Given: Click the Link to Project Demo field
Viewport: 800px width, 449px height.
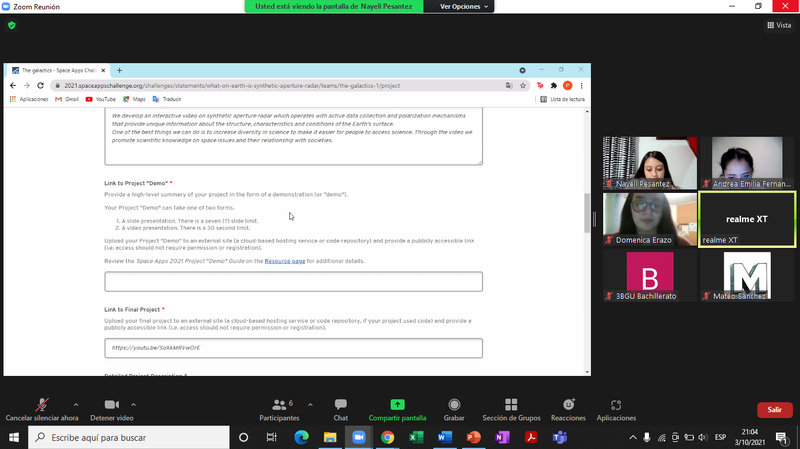Looking at the screenshot, I should [x=293, y=282].
